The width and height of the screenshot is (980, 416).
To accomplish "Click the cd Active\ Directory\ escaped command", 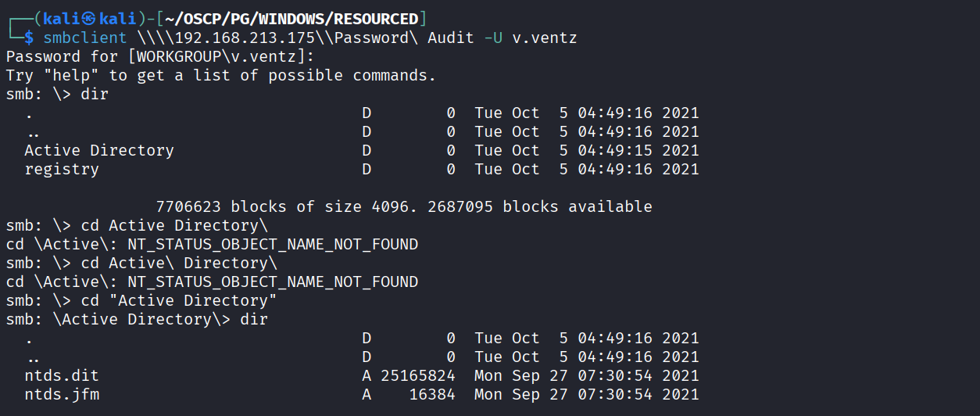I will pos(179,263).
